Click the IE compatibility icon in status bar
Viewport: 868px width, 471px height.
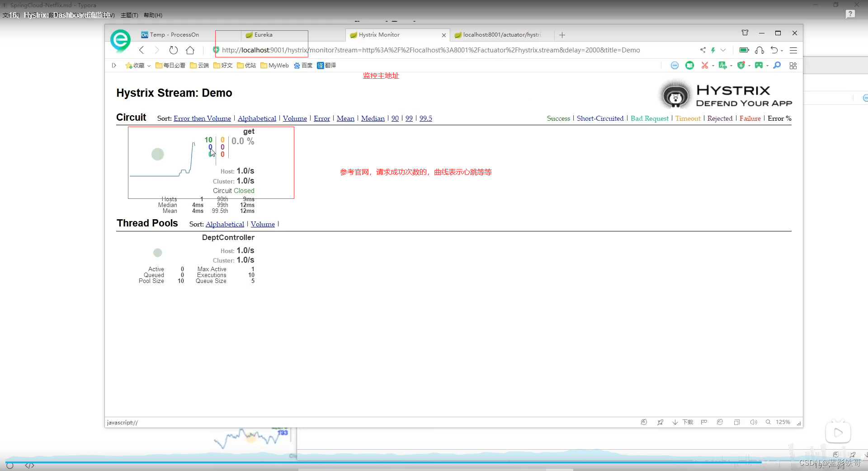[x=720, y=422]
